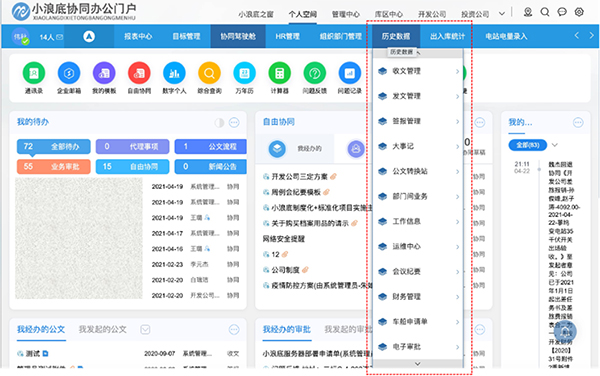Expand the dropdown chevron next to 投资公司
The width and height of the screenshot is (600, 376).
click(x=502, y=14)
